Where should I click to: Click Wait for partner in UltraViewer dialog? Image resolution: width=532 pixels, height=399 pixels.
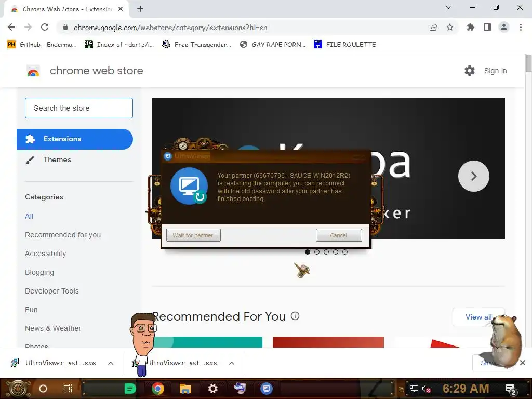193,235
